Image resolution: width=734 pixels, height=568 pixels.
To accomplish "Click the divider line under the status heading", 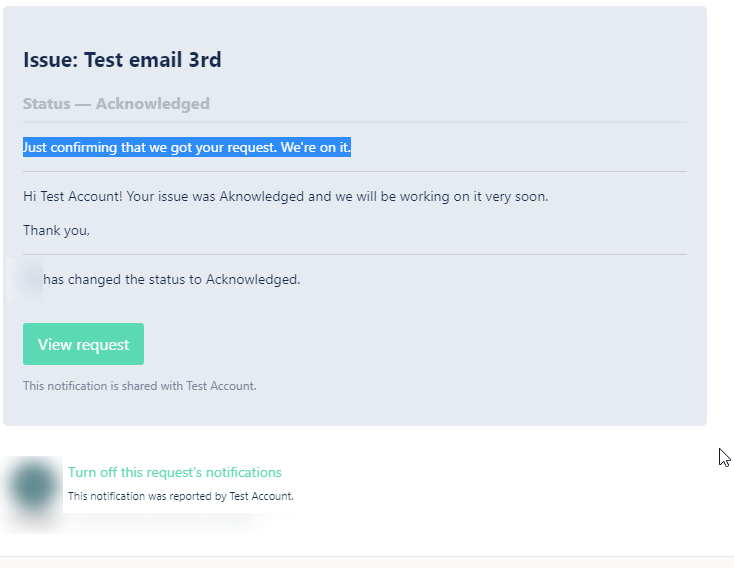I will click(355, 122).
